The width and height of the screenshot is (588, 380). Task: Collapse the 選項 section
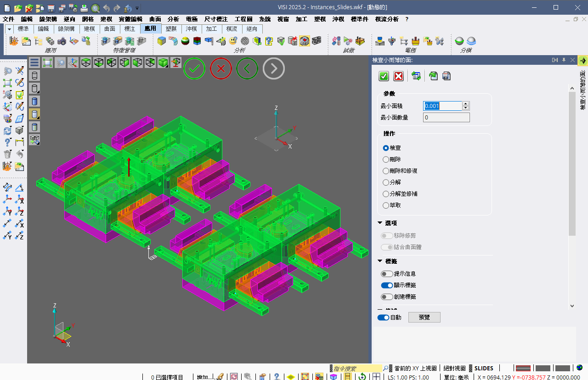pos(380,223)
